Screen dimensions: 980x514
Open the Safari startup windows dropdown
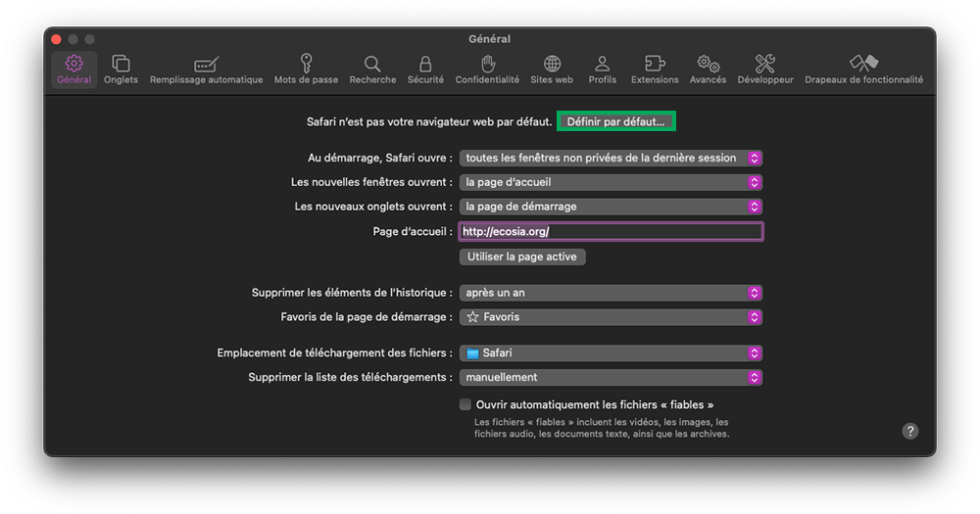click(611, 158)
